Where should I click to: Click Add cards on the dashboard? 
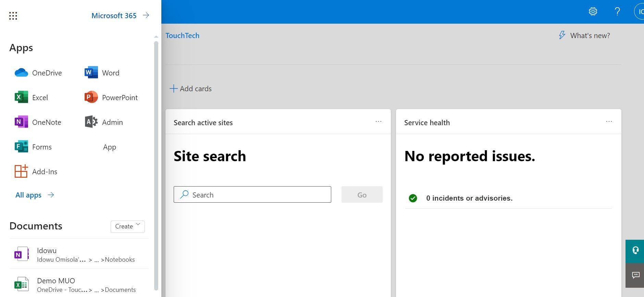[x=191, y=89]
